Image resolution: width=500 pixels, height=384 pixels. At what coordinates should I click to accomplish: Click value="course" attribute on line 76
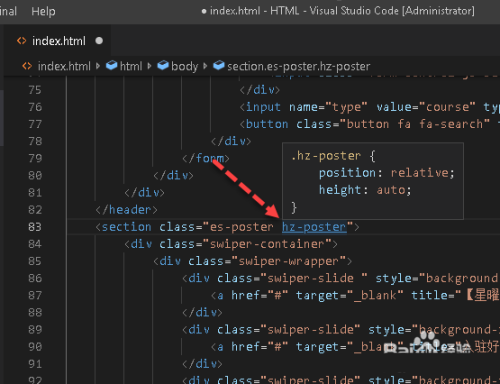tap(426, 107)
